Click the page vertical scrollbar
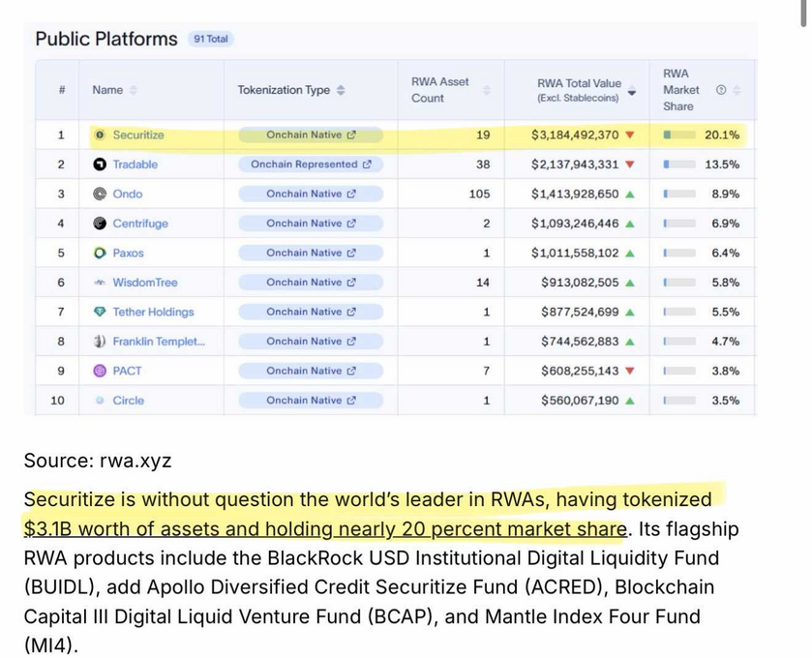 pos(803,13)
